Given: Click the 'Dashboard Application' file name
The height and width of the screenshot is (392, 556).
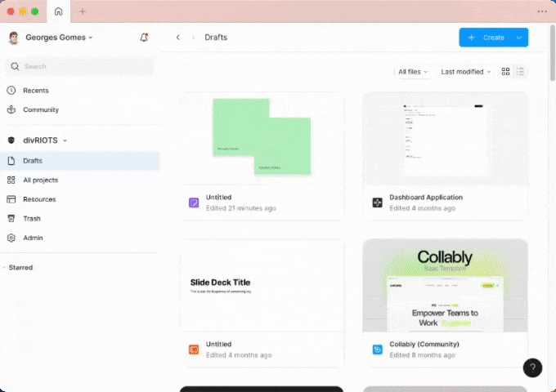Looking at the screenshot, I should [426, 198].
